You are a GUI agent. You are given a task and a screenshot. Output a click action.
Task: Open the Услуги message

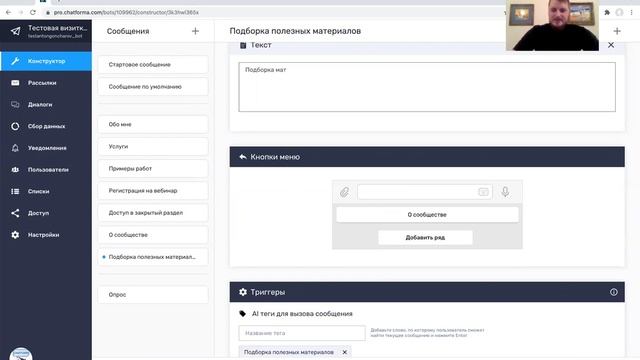(153, 146)
